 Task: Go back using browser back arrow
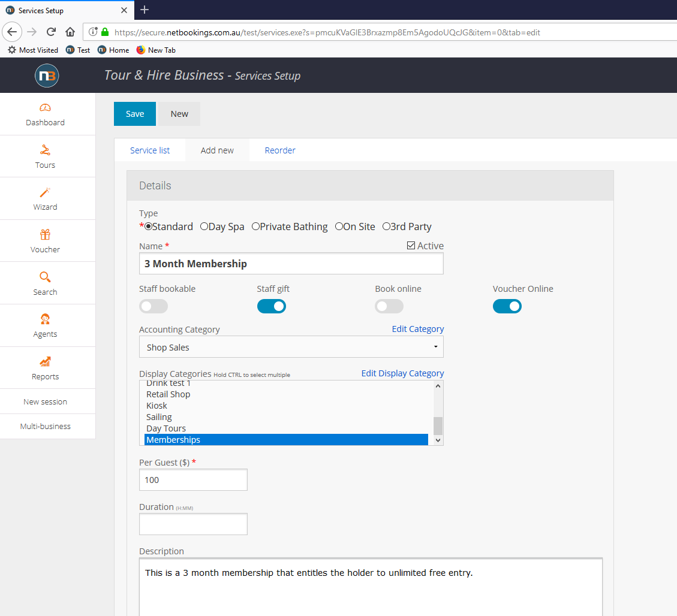coord(12,32)
